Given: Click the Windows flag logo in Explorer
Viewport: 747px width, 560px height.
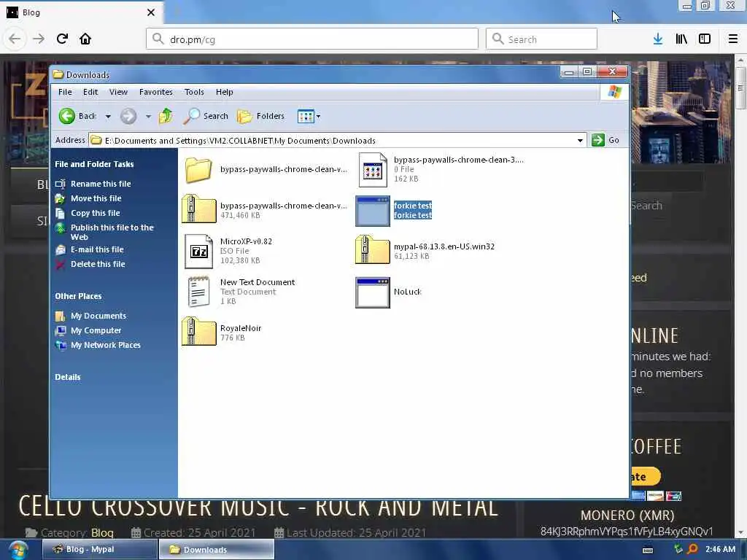Looking at the screenshot, I should coord(614,91).
